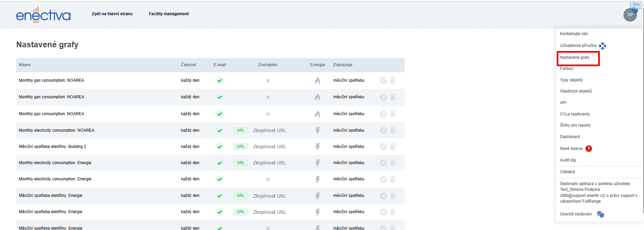Open the TP user avatar menu
Image resolution: width=644 pixels, height=230 pixels.
coord(630,15)
